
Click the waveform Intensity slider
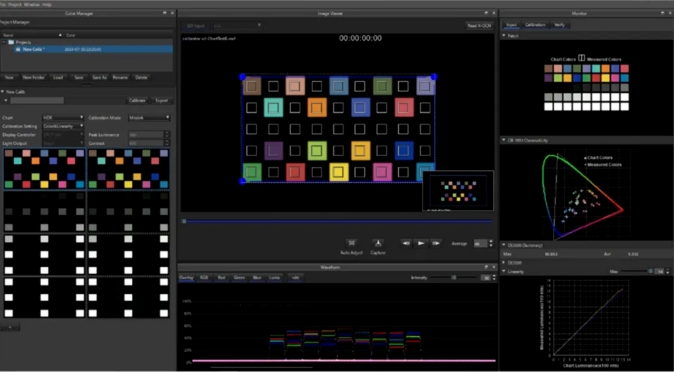(x=453, y=278)
